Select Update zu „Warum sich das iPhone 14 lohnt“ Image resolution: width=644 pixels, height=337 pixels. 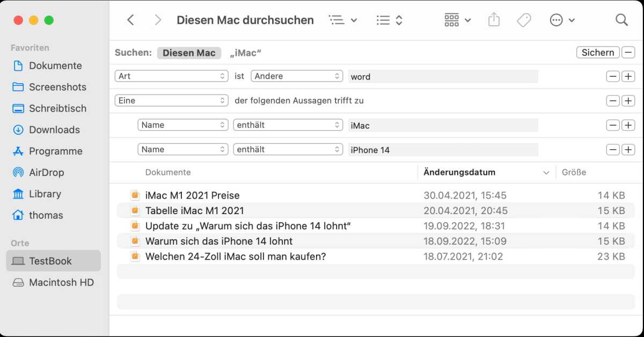pyautogui.click(x=248, y=226)
